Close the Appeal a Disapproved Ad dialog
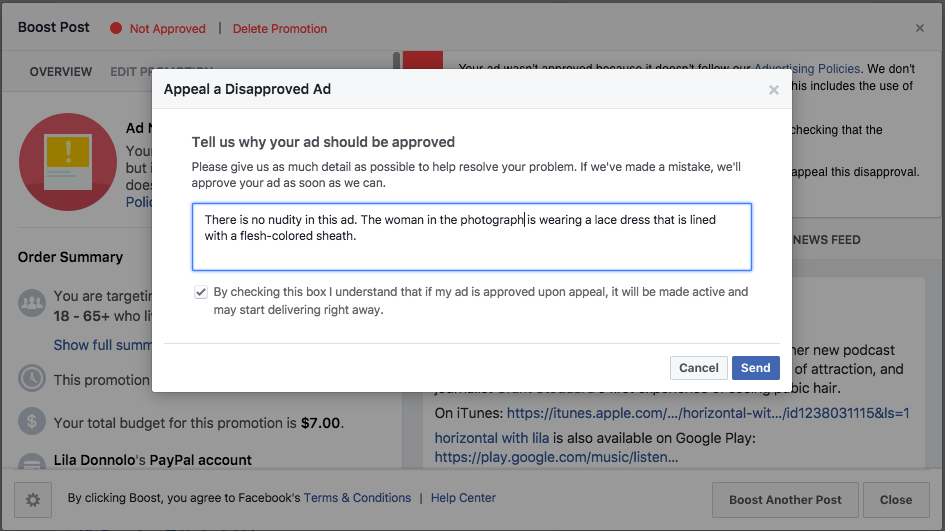The image size is (945, 531). (x=774, y=90)
